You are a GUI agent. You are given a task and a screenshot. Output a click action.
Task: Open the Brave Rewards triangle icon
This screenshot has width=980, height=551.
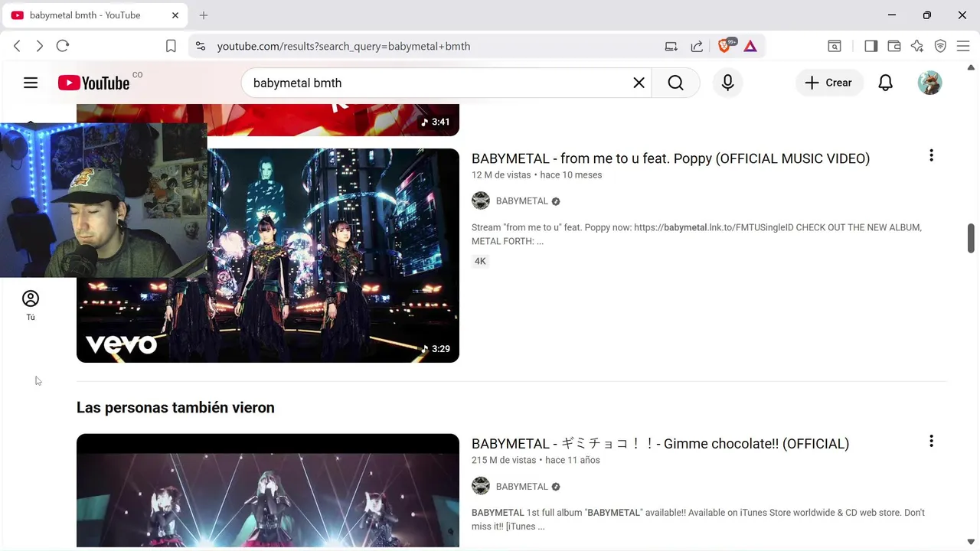point(750,46)
